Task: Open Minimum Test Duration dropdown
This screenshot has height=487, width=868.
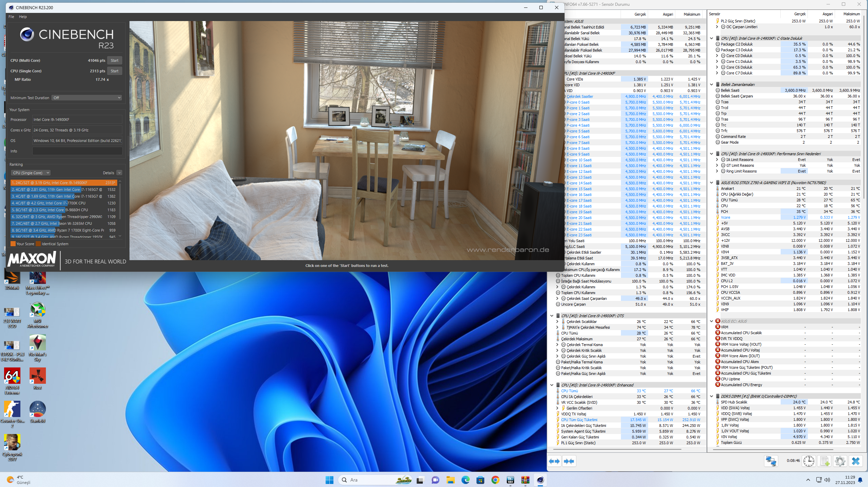Action: (87, 98)
